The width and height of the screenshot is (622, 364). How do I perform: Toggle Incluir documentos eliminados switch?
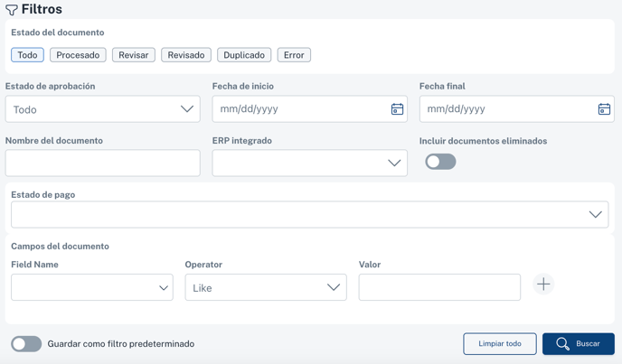pos(440,162)
